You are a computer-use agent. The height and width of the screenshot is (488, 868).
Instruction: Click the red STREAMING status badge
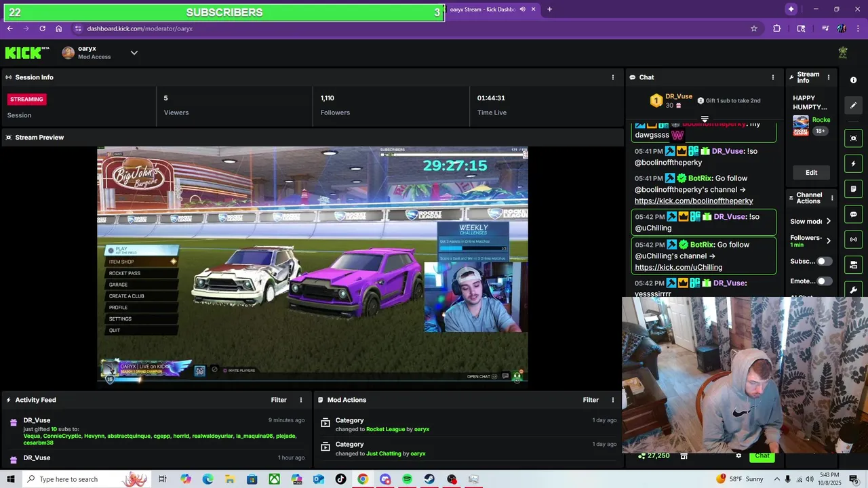[27, 99]
